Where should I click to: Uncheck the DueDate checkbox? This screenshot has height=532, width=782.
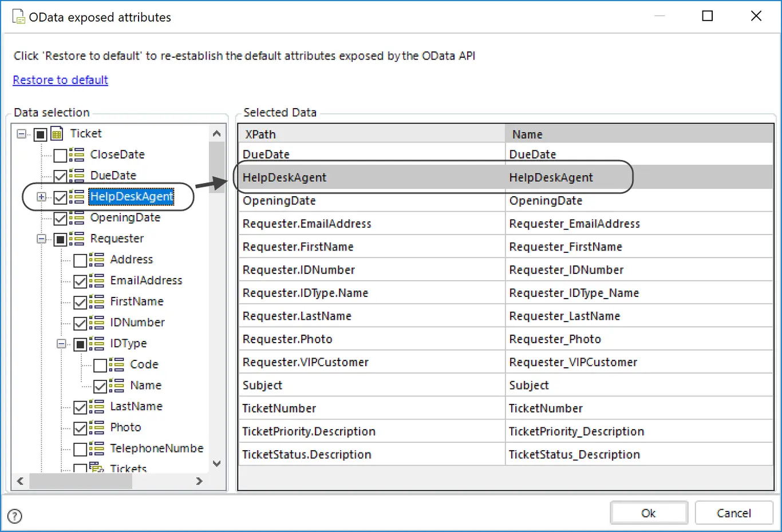(x=60, y=176)
